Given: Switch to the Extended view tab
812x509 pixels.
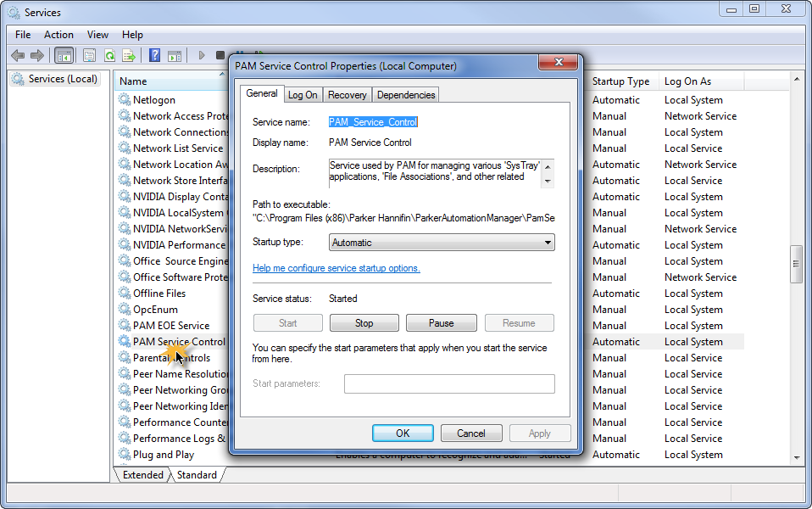Looking at the screenshot, I should click(142, 475).
